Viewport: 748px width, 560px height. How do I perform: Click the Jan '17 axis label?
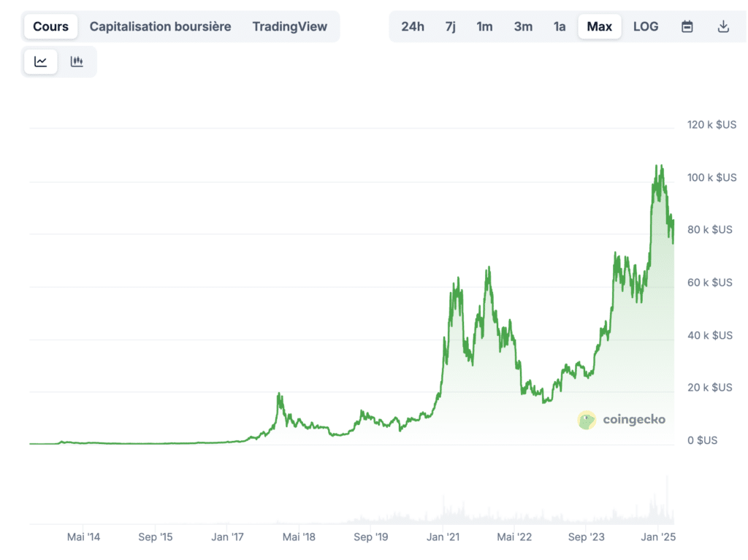tap(227, 537)
